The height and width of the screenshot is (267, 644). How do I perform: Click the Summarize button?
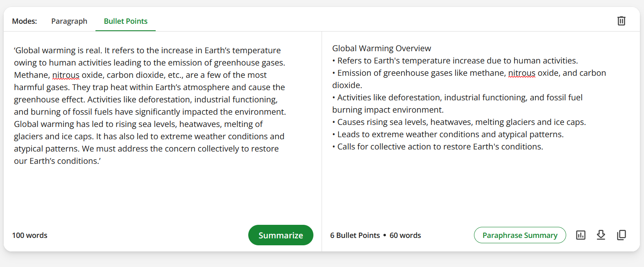281,235
